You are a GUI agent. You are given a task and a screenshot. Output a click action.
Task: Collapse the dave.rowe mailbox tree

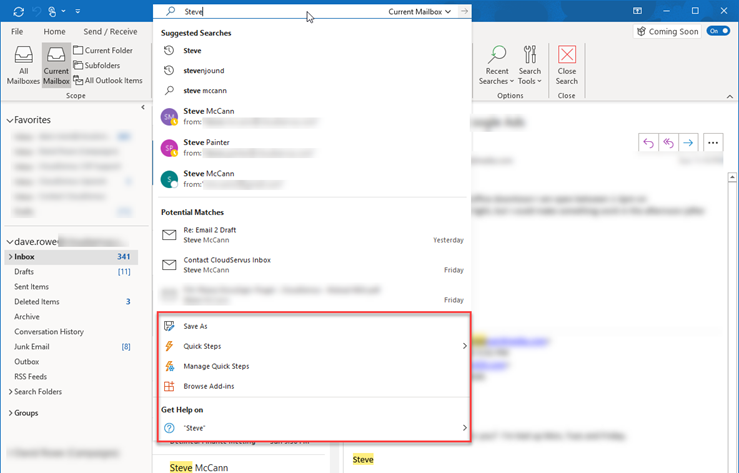tap(9, 242)
